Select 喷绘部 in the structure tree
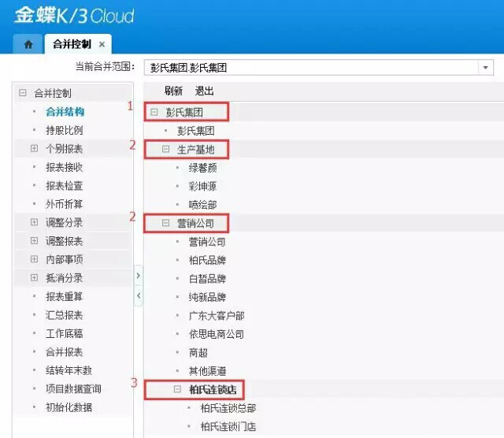Screen dimensions: 504x438 pos(203,205)
